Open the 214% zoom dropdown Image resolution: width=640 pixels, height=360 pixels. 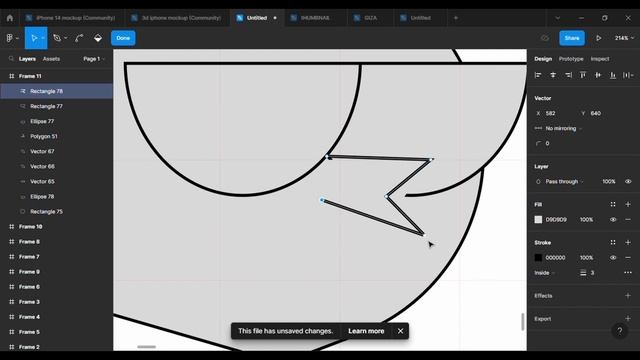[x=624, y=38]
